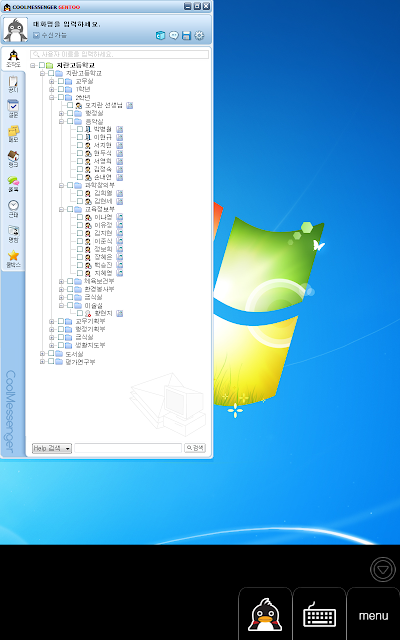Open the 조직도 penguin tab in sidebar
400x640 pixels.
pyautogui.click(x=13, y=59)
